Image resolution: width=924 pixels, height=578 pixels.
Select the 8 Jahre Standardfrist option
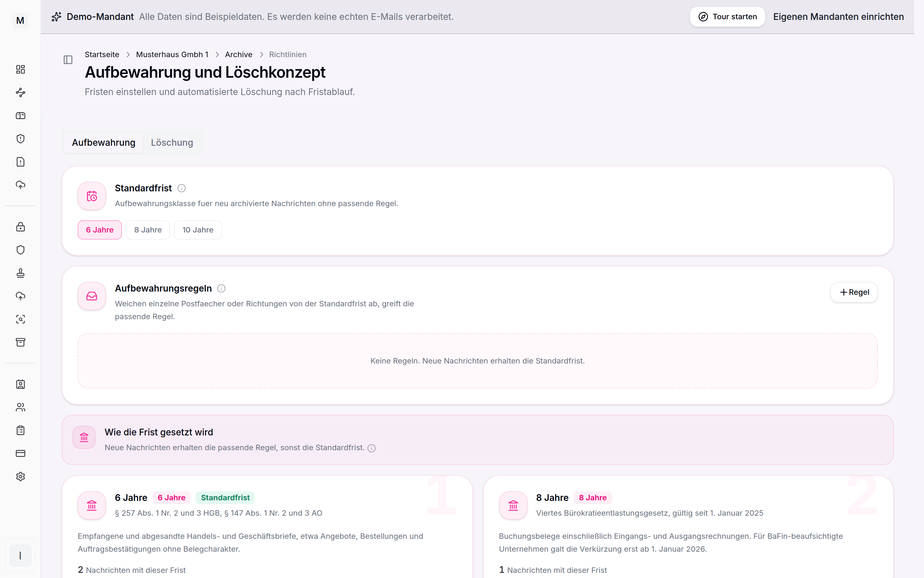148,230
